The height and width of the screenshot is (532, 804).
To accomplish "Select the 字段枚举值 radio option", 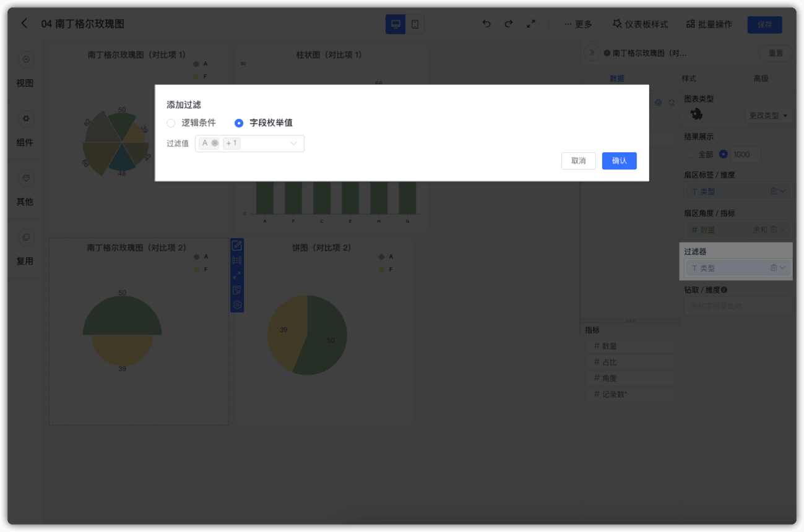I will tap(264, 123).
